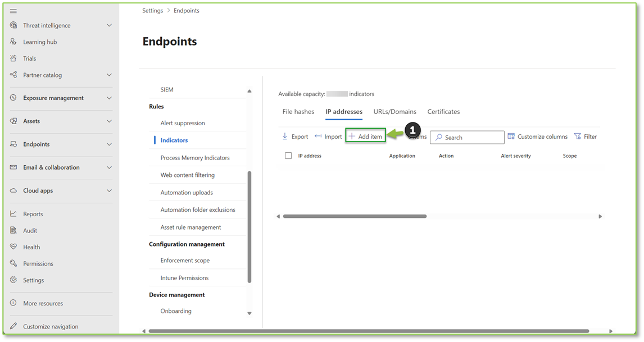The height and width of the screenshot is (342, 644).
Task: Open the Permissions section
Action: pyautogui.click(x=38, y=263)
